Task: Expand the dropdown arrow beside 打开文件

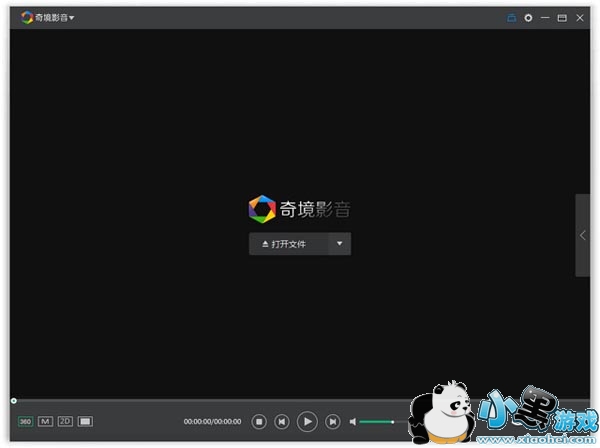Action: point(339,244)
